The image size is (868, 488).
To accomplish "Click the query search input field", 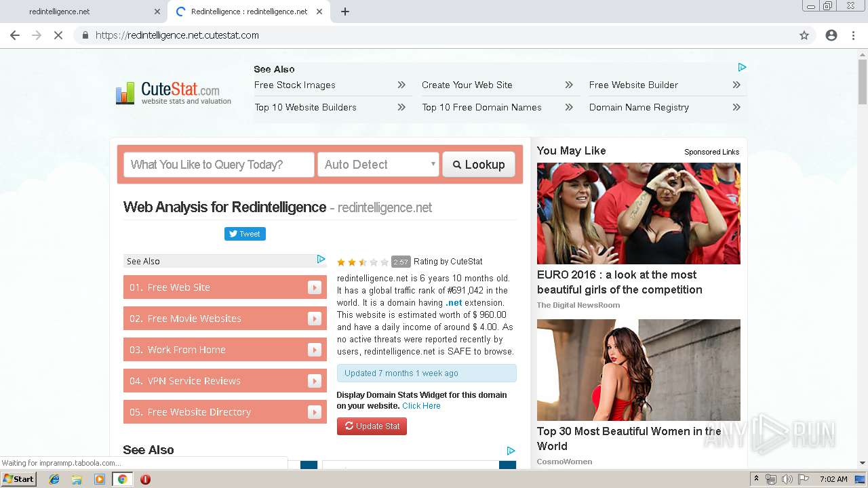I will tap(219, 165).
